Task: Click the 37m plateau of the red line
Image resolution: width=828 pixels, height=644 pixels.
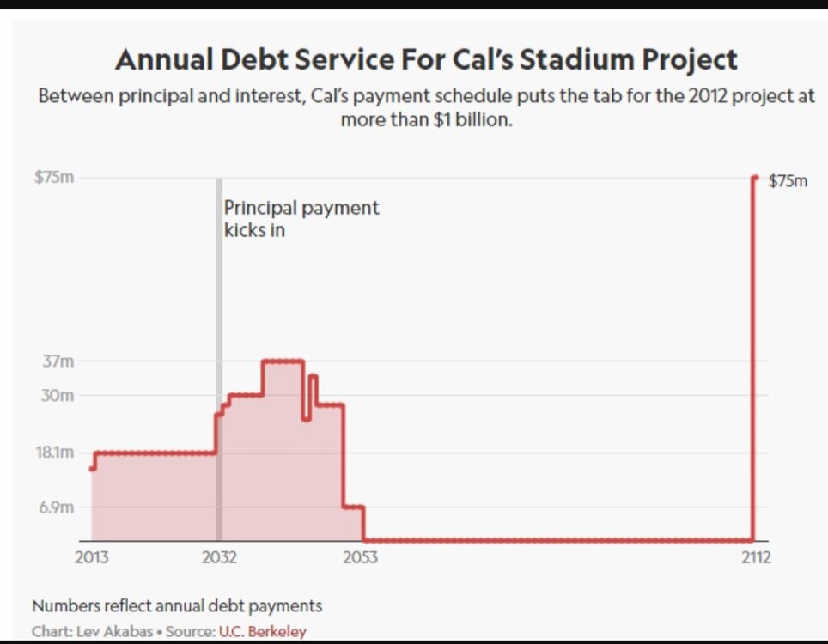Action: pos(283,361)
